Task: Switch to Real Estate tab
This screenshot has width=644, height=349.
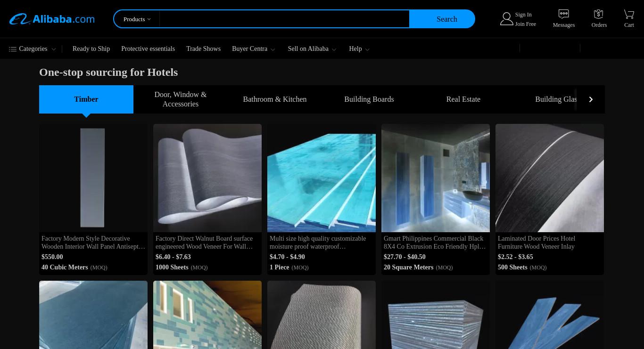Action: tap(463, 99)
